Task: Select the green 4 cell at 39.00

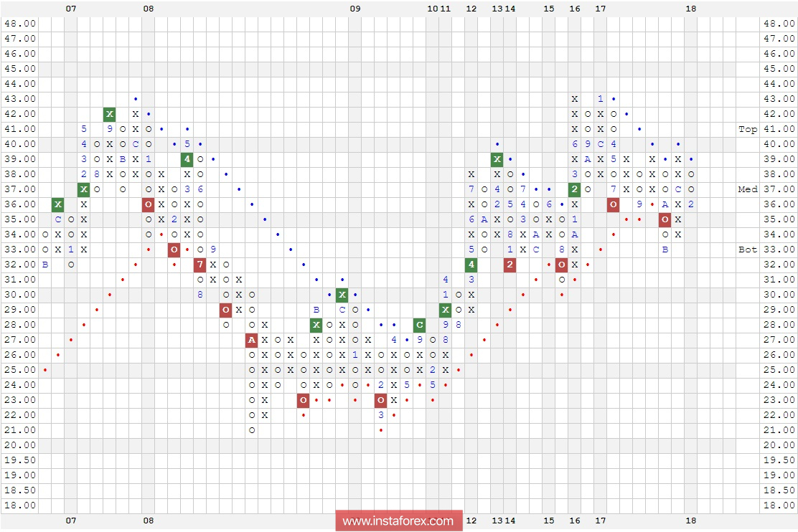Action: tap(187, 159)
